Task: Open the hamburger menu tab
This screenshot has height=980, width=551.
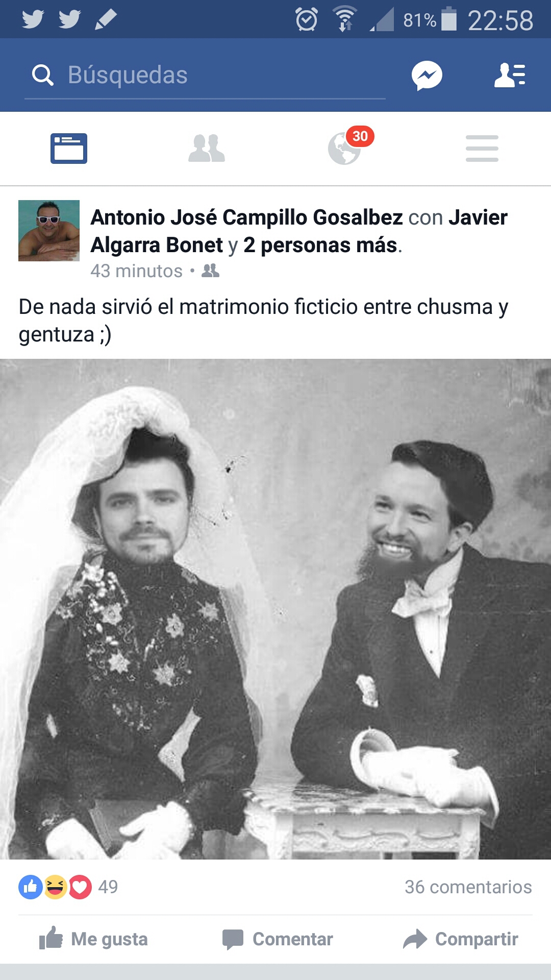Action: (482, 149)
